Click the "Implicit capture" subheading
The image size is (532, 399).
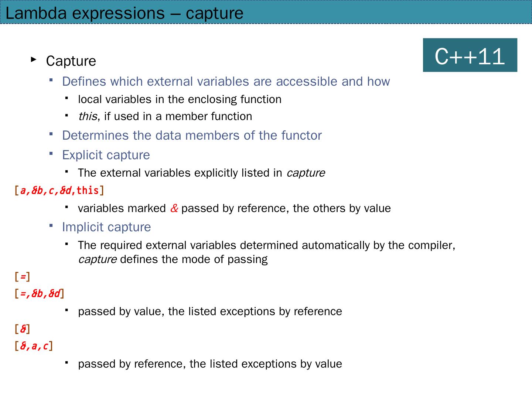point(106,227)
